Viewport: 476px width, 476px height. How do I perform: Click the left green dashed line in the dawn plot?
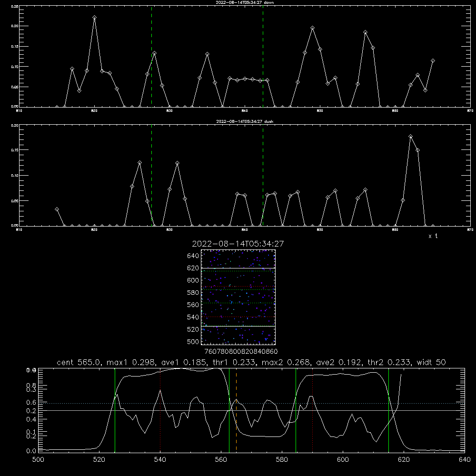151,56
